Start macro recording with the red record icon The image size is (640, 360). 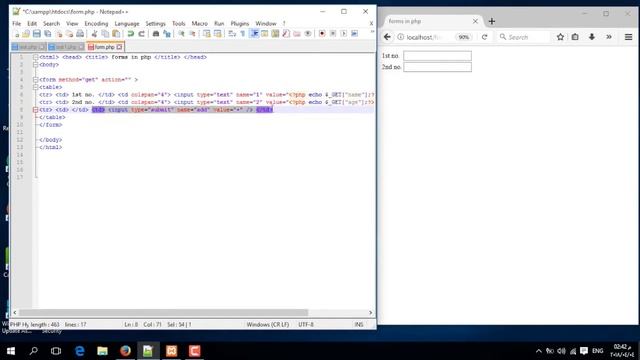(x=322, y=34)
